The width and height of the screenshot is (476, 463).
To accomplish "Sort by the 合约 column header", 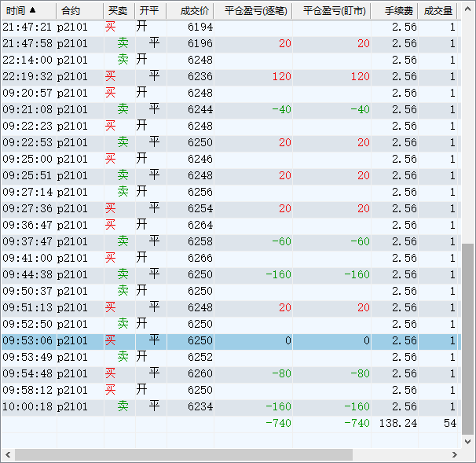I will (70, 11).
